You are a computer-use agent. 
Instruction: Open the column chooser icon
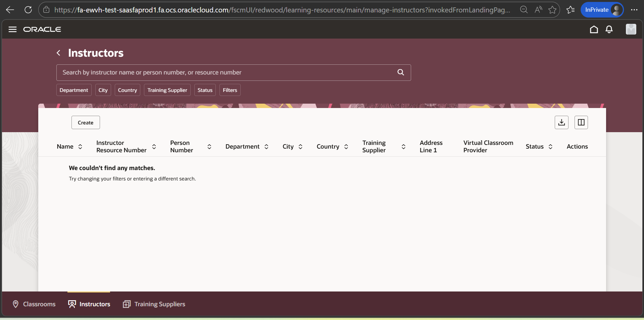581,122
